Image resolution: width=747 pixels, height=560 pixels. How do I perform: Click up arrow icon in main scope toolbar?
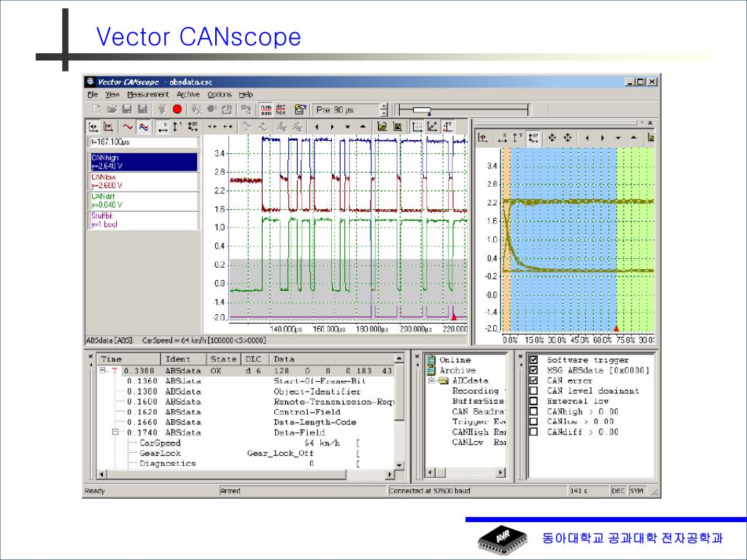tap(363, 127)
